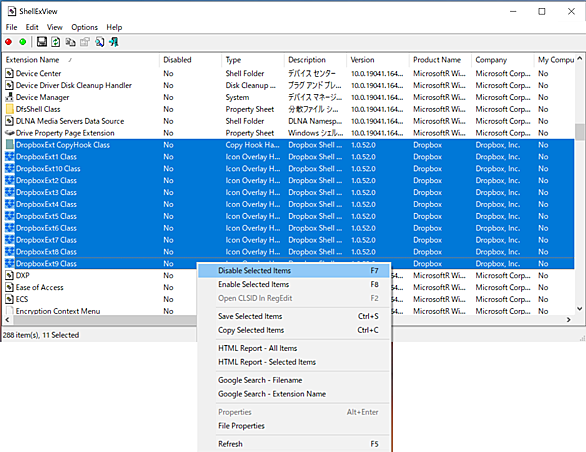Click the Refresh toolbar icon

[56, 42]
